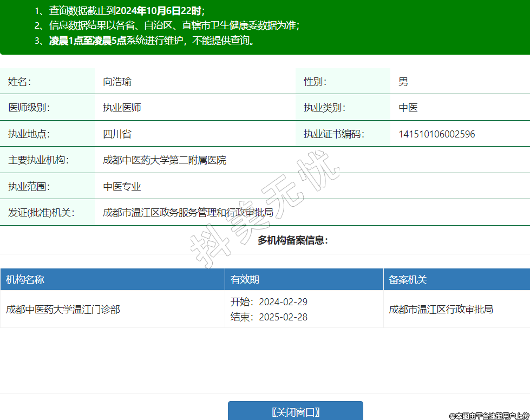
Task: Click the 成都中医药大学第二附属医院 institution value
Action: click(x=165, y=160)
